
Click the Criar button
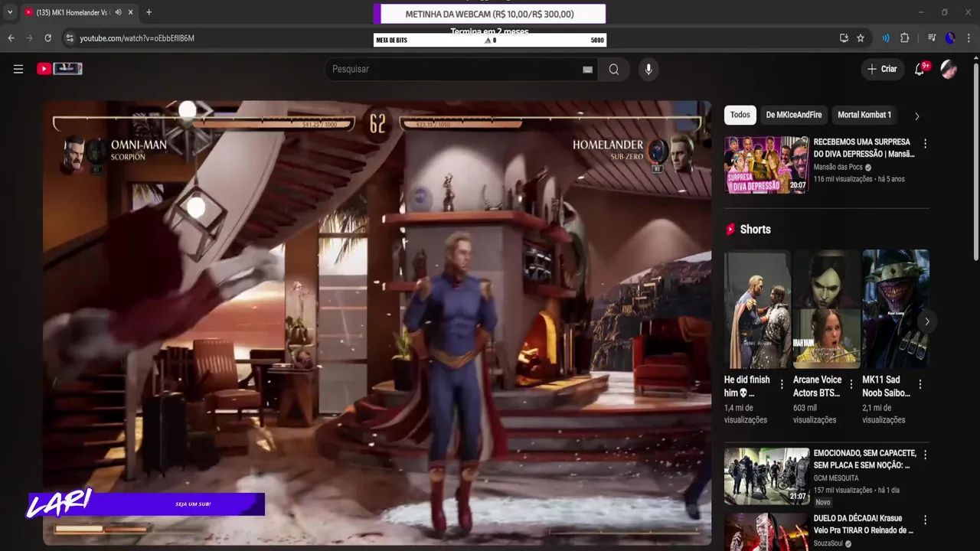coord(881,69)
